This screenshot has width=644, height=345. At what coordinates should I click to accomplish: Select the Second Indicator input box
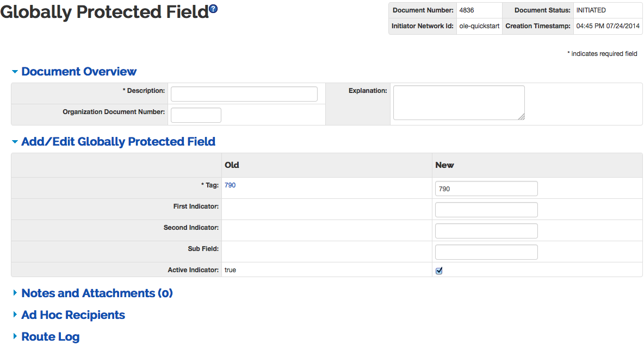coord(486,231)
